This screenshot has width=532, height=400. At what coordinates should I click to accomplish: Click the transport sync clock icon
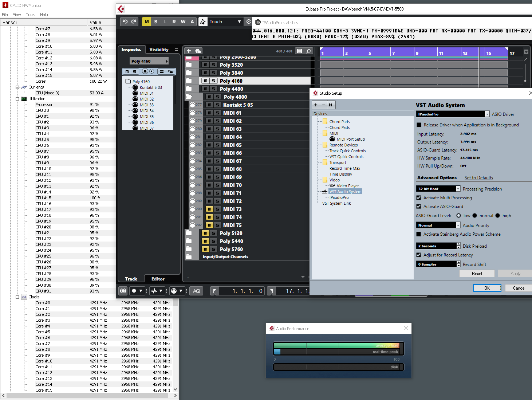[123, 291]
